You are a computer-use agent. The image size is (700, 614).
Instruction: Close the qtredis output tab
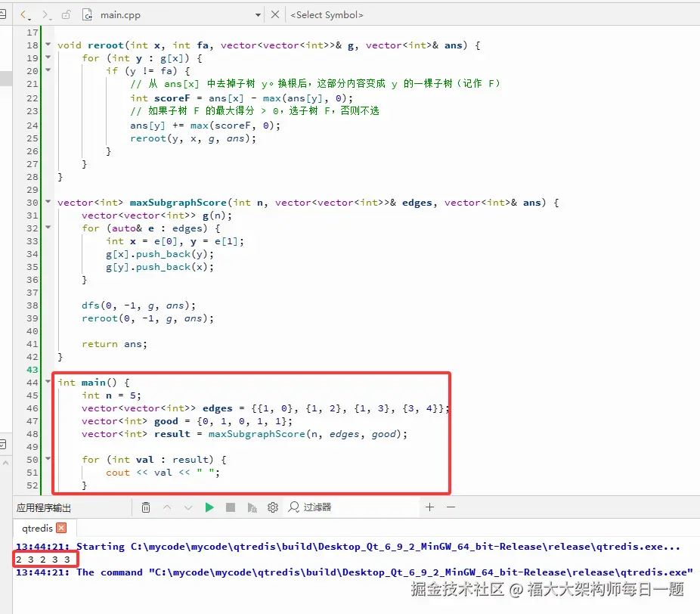pos(61,528)
